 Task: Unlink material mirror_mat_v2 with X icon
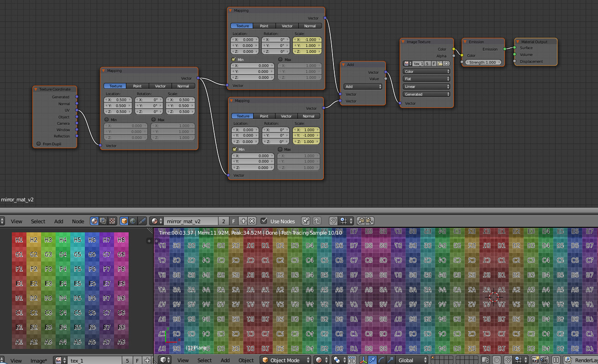[x=252, y=221]
